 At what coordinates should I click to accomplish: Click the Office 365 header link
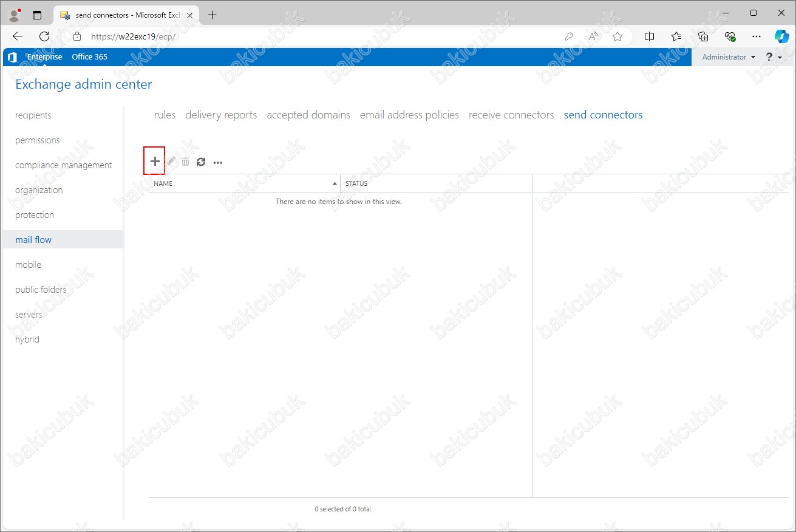89,57
